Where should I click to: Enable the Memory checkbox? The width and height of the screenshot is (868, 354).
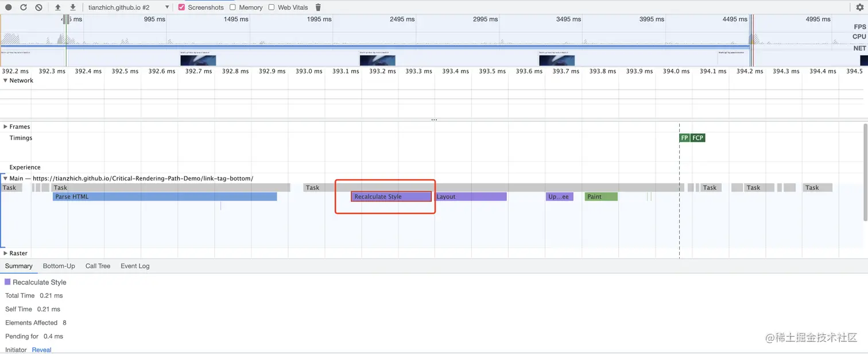click(x=232, y=7)
